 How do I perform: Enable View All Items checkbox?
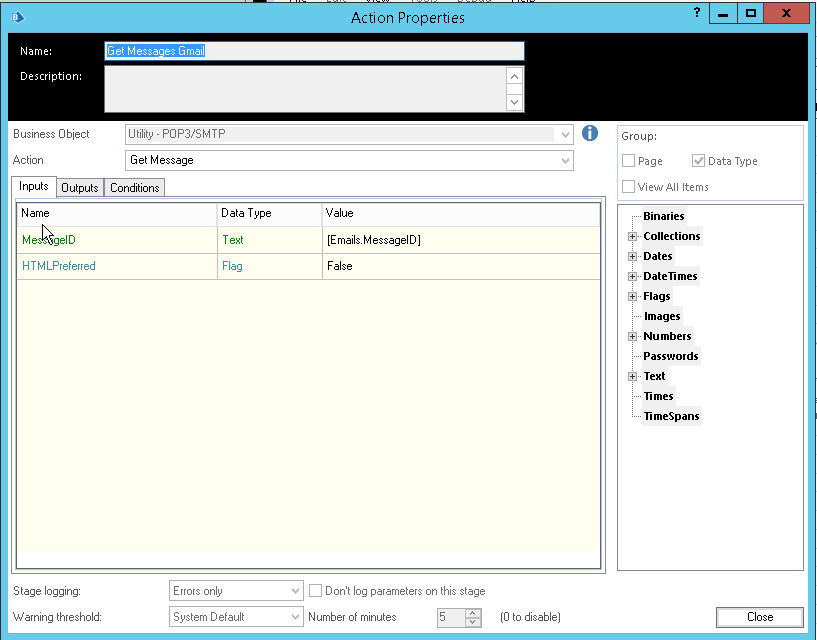click(628, 187)
